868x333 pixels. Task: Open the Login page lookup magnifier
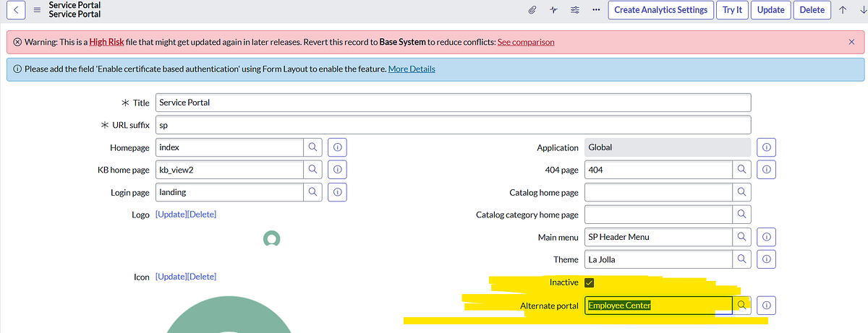coord(313,192)
